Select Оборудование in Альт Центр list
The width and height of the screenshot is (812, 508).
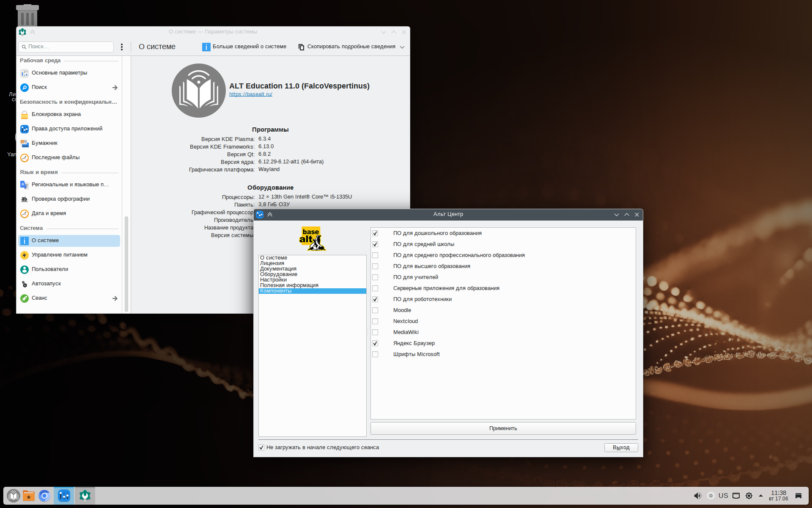point(312,274)
